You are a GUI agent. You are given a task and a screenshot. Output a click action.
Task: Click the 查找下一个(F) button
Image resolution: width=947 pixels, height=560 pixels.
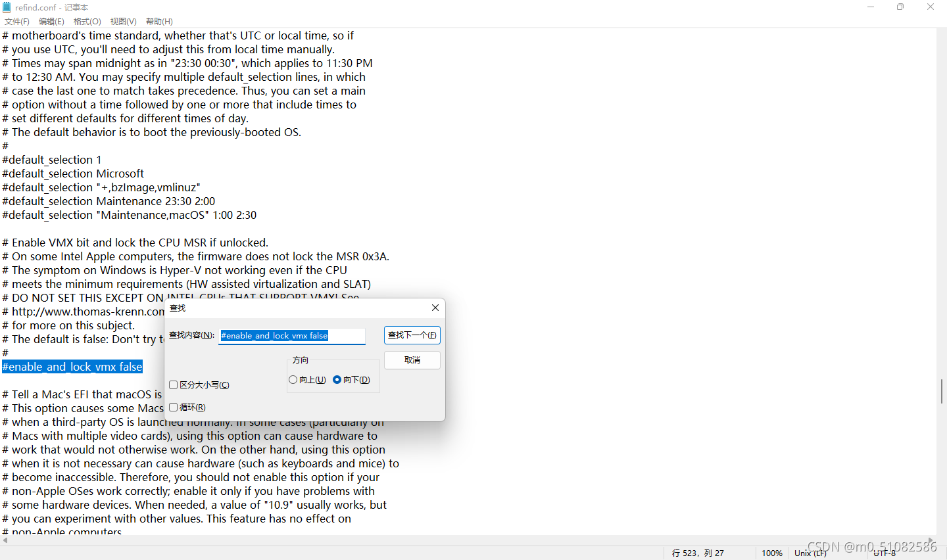pyautogui.click(x=412, y=335)
